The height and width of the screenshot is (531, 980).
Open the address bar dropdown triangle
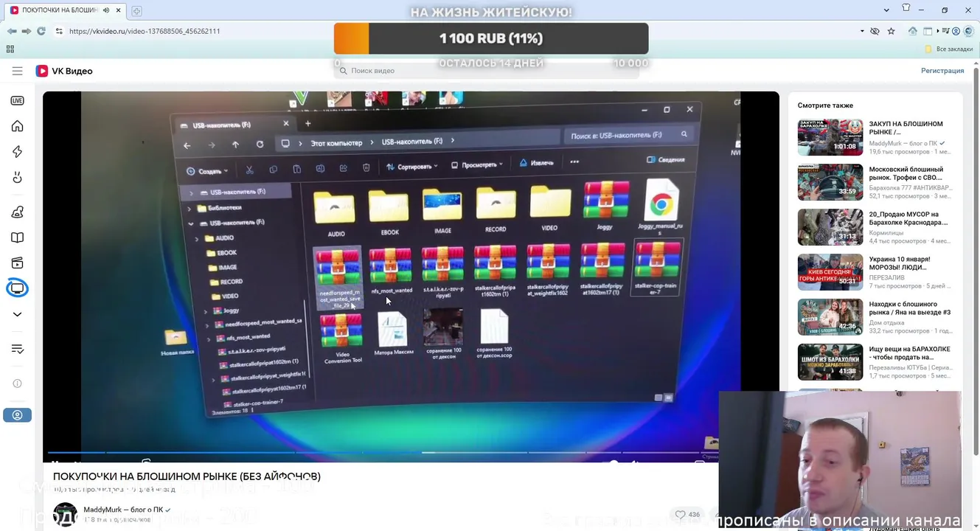click(862, 31)
